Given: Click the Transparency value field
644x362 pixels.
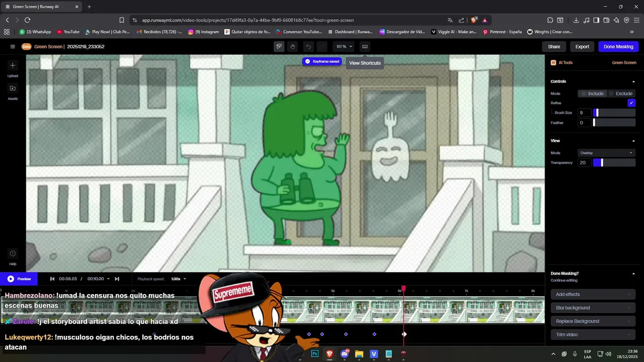Looking at the screenshot, I should click(584, 163).
